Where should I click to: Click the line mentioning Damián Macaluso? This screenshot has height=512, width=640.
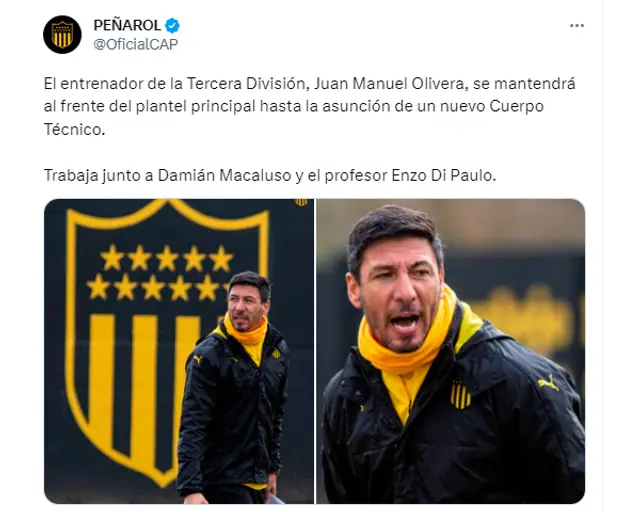(x=270, y=176)
